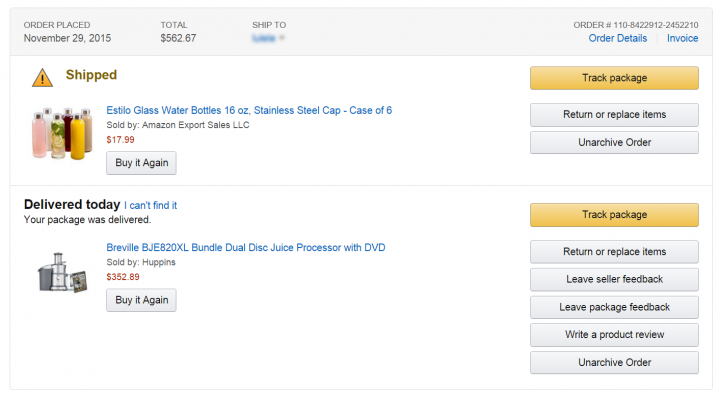Open the Invoice link
Screen dimensions: 720x398
(x=682, y=38)
